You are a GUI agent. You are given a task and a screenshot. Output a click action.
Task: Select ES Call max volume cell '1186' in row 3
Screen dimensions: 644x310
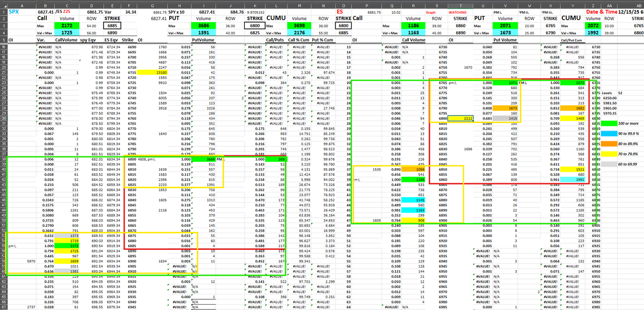click(x=412, y=25)
